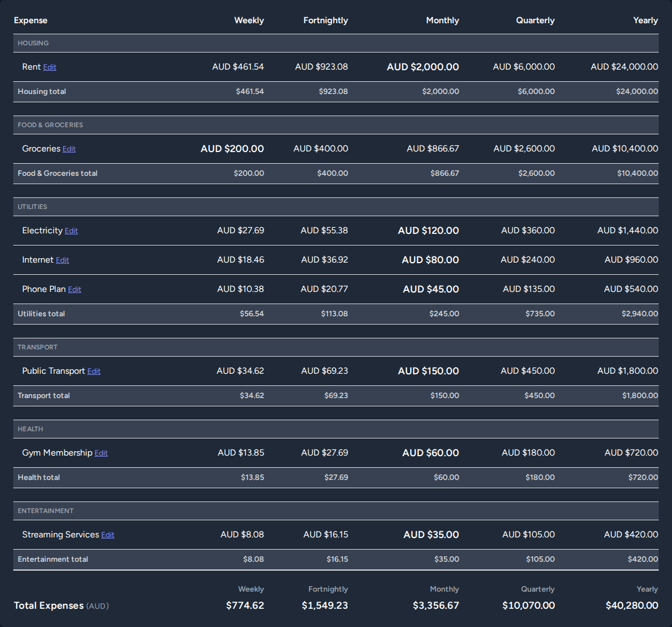Select the UTILITIES section heading
Screen dimensions: 672x627
click(x=33, y=207)
